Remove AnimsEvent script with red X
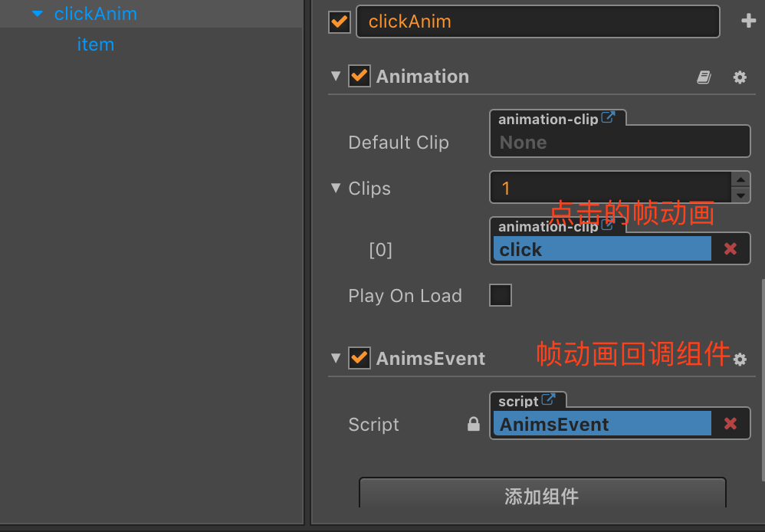 pyautogui.click(x=731, y=424)
